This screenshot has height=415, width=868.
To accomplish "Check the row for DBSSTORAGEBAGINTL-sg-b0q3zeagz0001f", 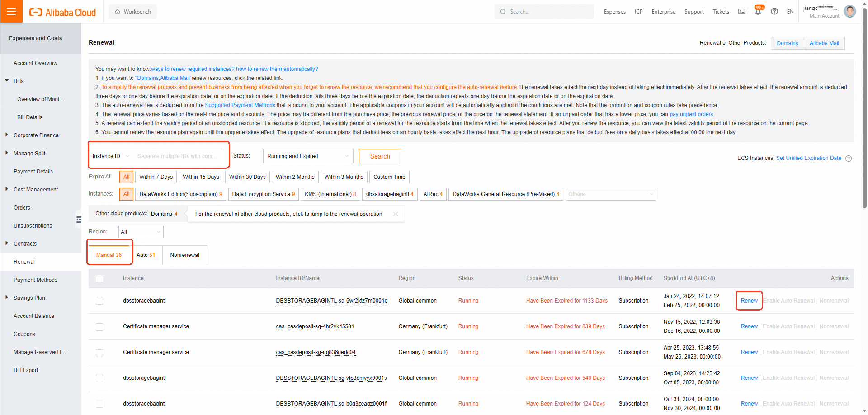I will click(x=99, y=404).
